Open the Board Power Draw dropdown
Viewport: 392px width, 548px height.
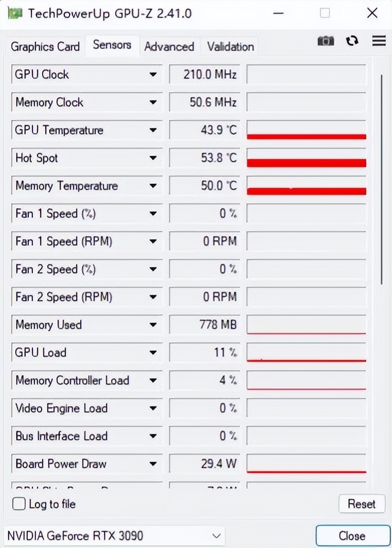[153, 464]
